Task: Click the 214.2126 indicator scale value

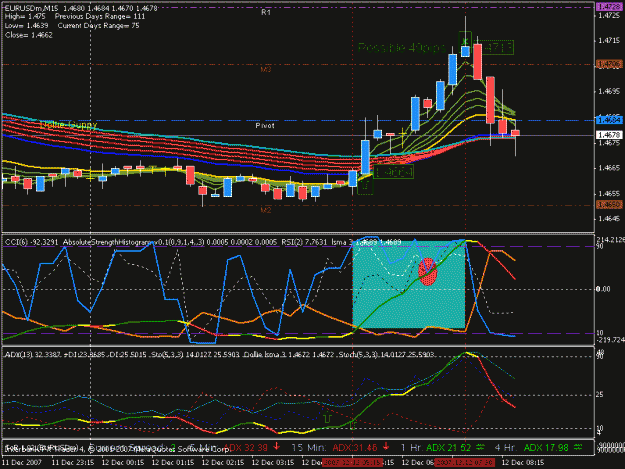Action: 610,239
